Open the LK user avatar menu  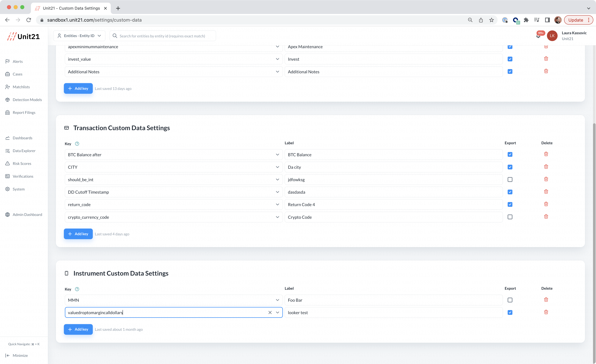click(552, 36)
